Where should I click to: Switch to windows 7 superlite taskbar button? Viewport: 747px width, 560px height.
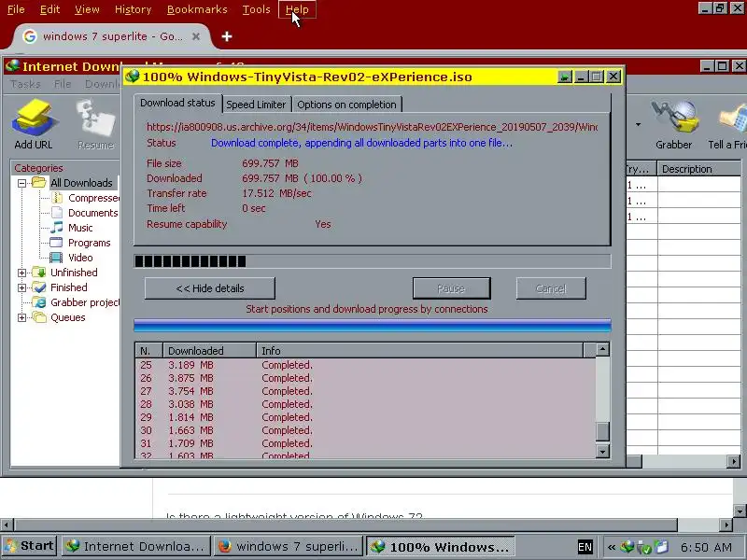[x=288, y=546]
